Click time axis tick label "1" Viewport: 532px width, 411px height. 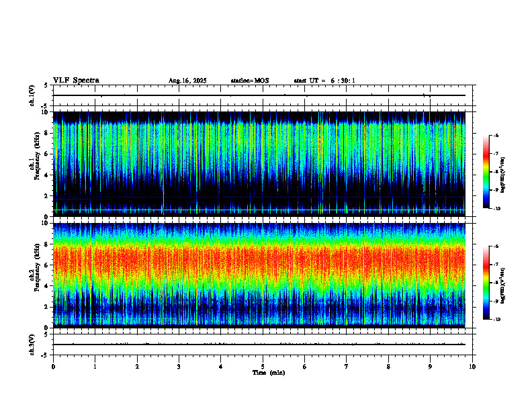point(95,367)
